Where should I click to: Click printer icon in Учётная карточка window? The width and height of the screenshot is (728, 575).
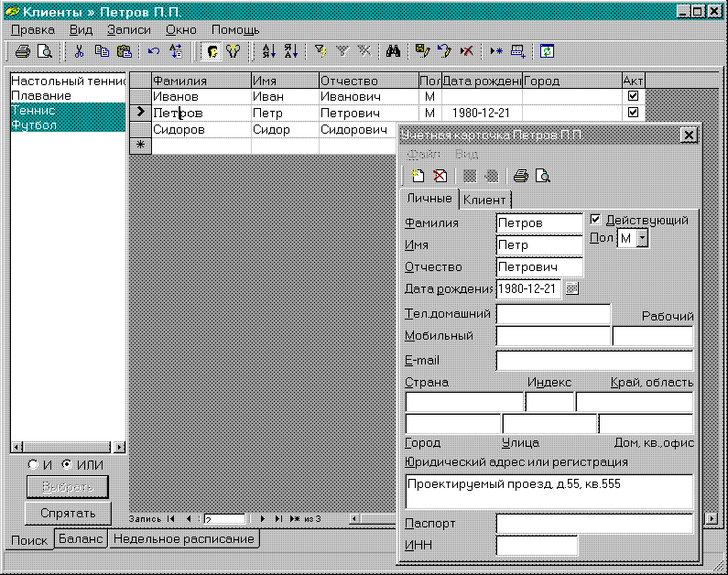pyautogui.click(x=521, y=176)
